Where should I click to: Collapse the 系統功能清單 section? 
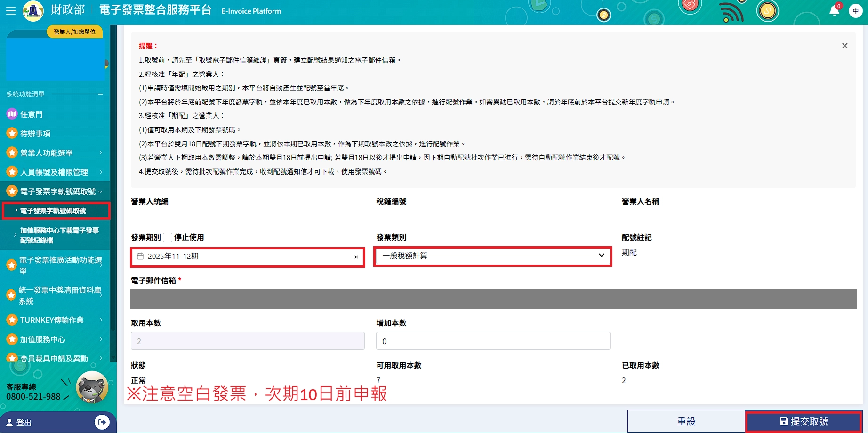point(100,94)
